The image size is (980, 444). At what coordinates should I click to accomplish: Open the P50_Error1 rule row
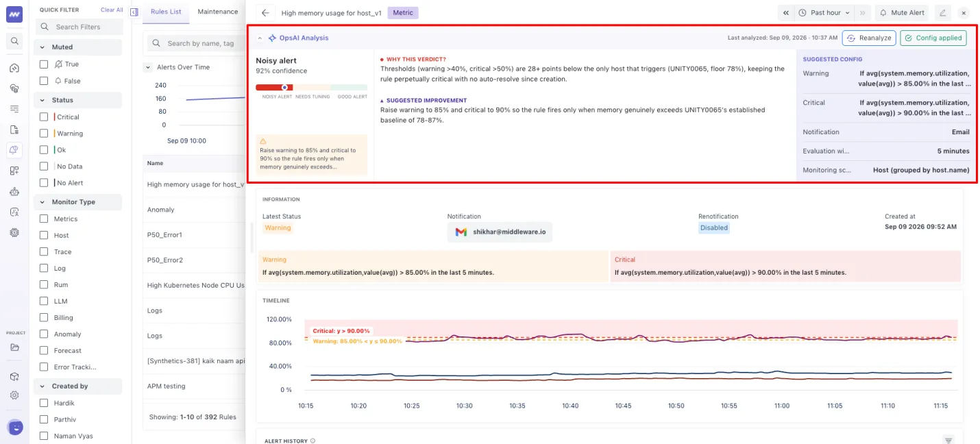195,235
